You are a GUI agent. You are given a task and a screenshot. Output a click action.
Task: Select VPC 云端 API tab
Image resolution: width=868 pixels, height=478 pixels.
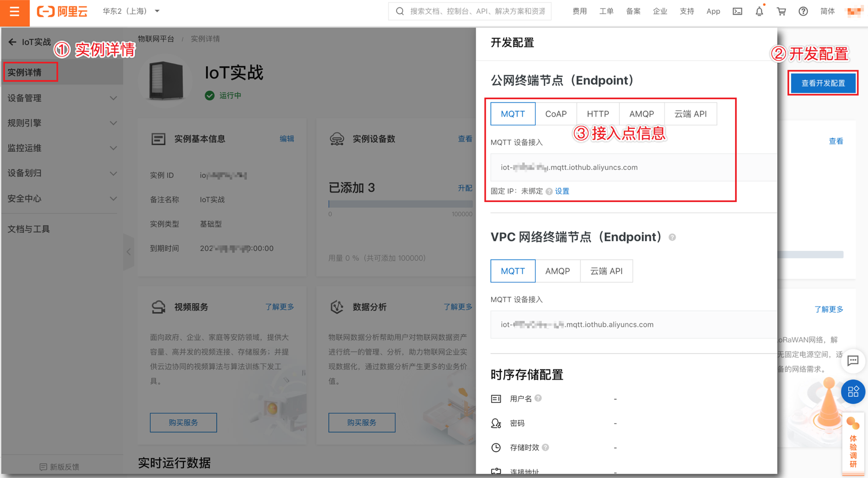[606, 271]
